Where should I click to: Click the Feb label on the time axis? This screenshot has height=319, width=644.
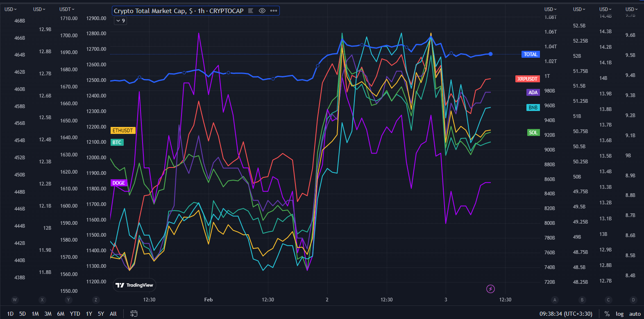(x=209, y=300)
